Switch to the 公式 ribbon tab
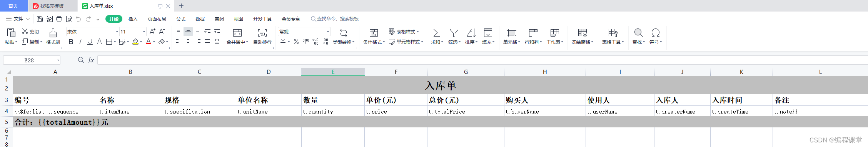The width and height of the screenshot is (868, 147). point(181,19)
